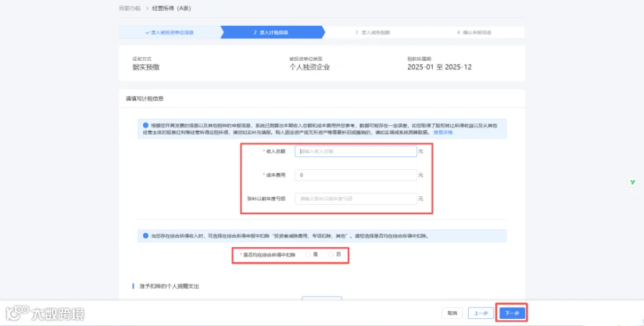Click the 请填写计税信息 heading
Image resolution: width=644 pixels, height=326 pixels.
pos(145,99)
